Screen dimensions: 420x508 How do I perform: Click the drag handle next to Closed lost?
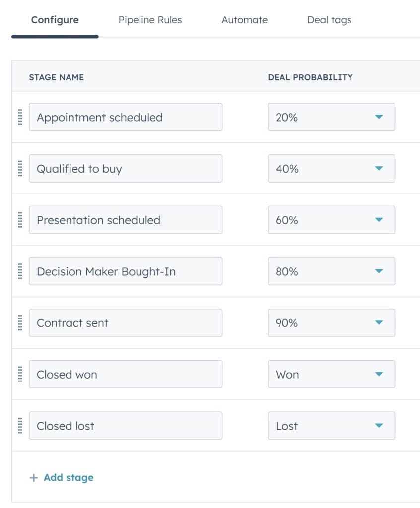pyautogui.click(x=20, y=425)
